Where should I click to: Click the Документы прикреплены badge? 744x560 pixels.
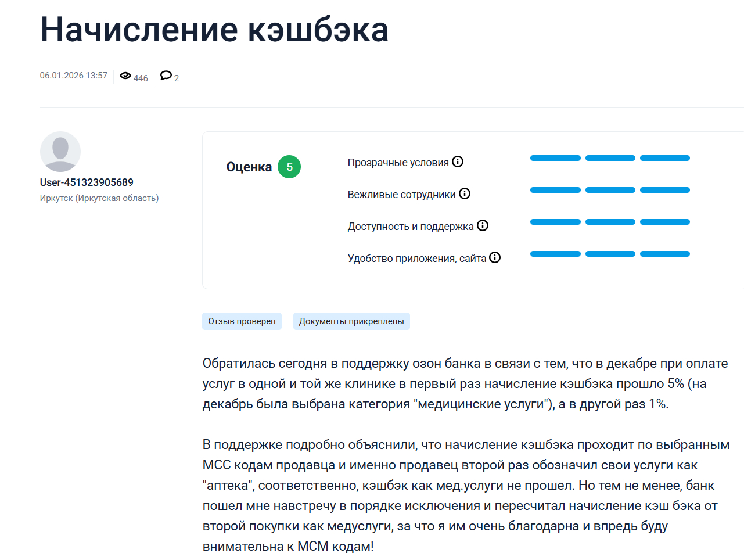point(351,321)
